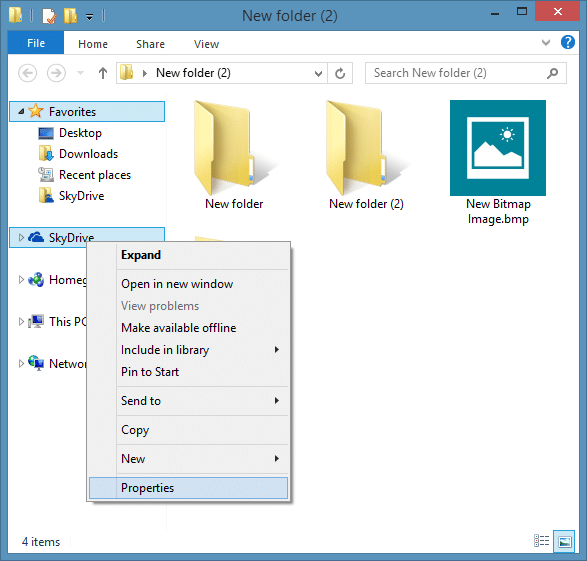The width and height of the screenshot is (587, 561).
Task: Select the New folder item
Action: [234, 155]
